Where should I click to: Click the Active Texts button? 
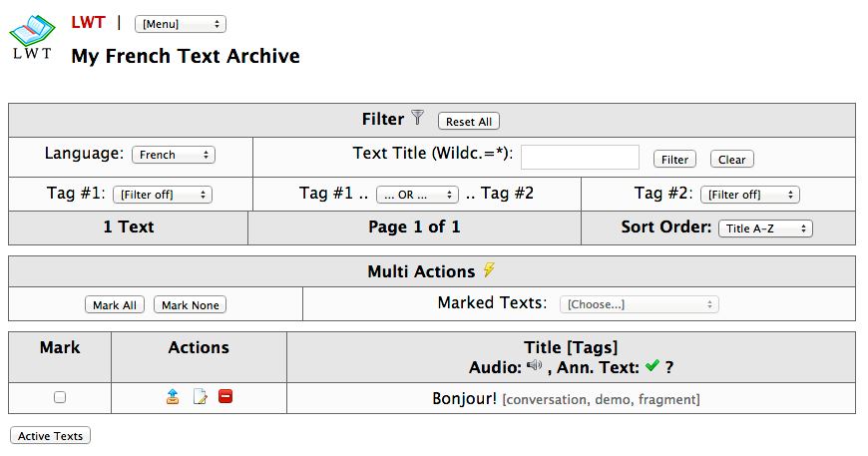click(x=50, y=436)
